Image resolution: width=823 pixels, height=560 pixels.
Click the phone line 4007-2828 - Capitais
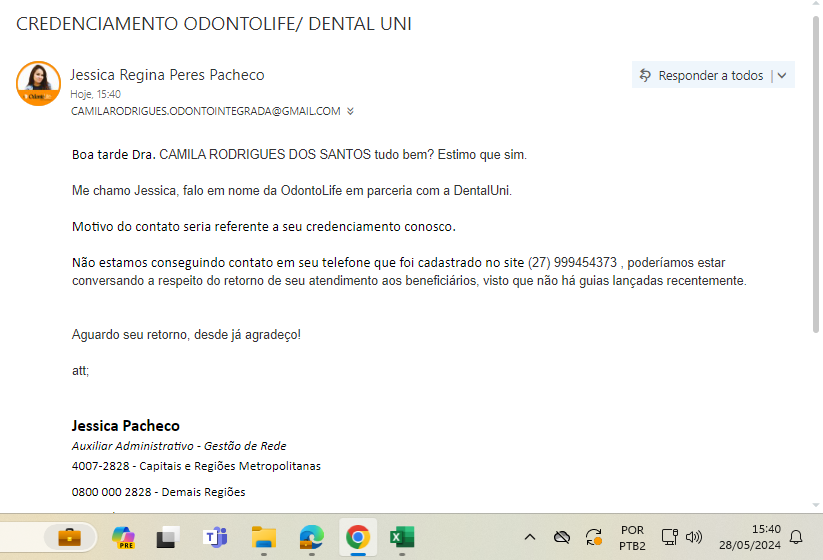pyautogui.click(x=196, y=466)
